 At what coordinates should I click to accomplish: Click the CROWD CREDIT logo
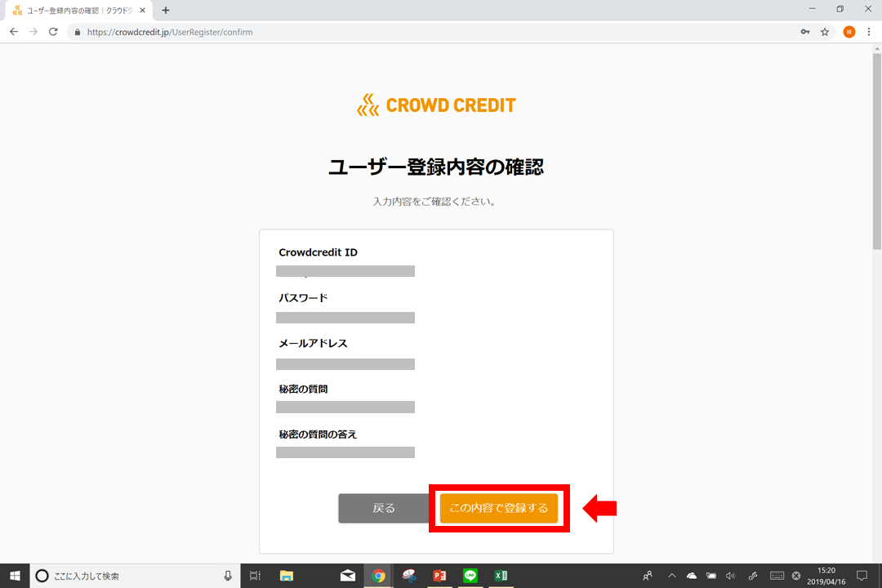click(x=436, y=105)
